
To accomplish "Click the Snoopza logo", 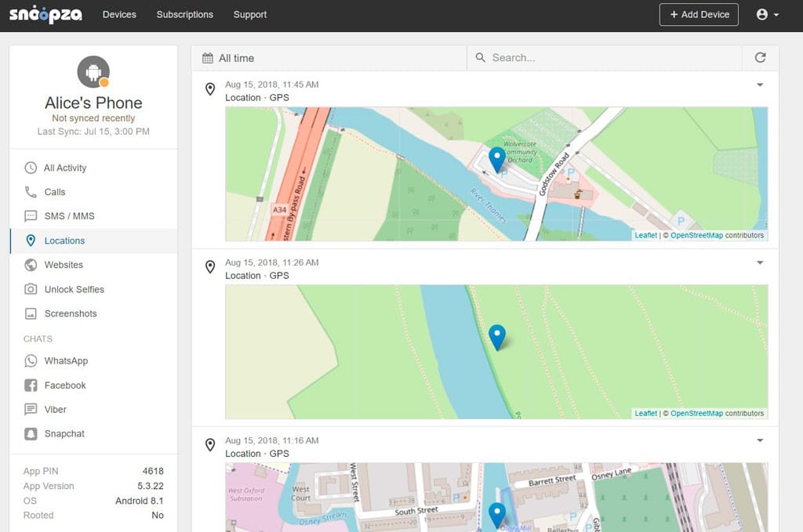I will 45,15.
